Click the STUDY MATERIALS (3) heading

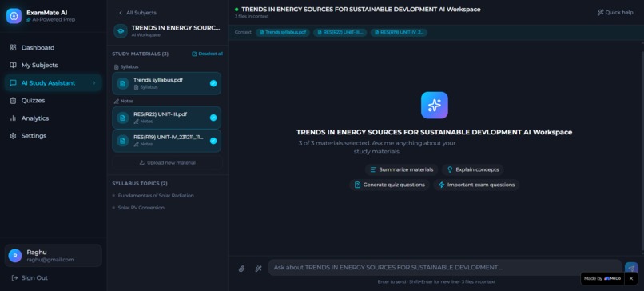(141, 54)
